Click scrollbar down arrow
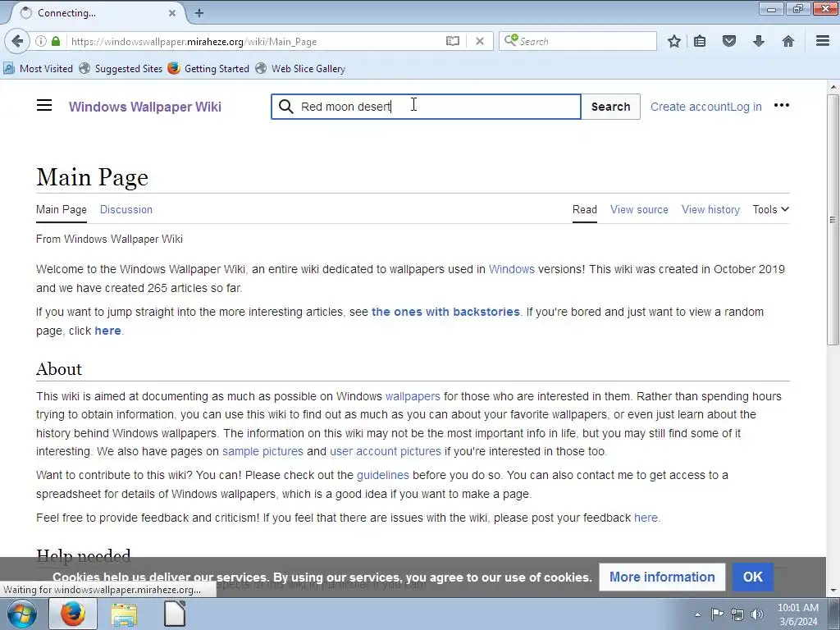 pos(833,591)
